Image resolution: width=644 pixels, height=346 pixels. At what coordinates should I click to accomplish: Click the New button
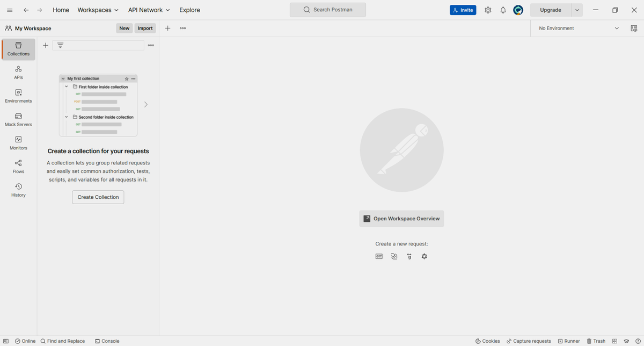point(125,28)
